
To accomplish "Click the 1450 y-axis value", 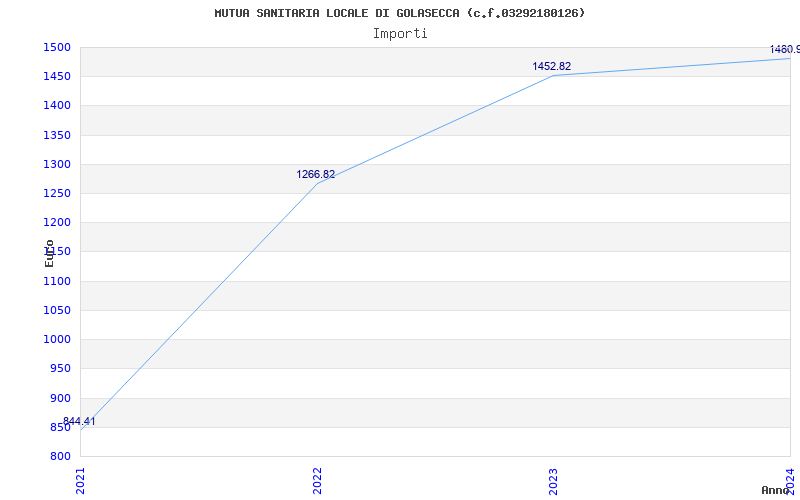I will pyautogui.click(x=57, y=77).
